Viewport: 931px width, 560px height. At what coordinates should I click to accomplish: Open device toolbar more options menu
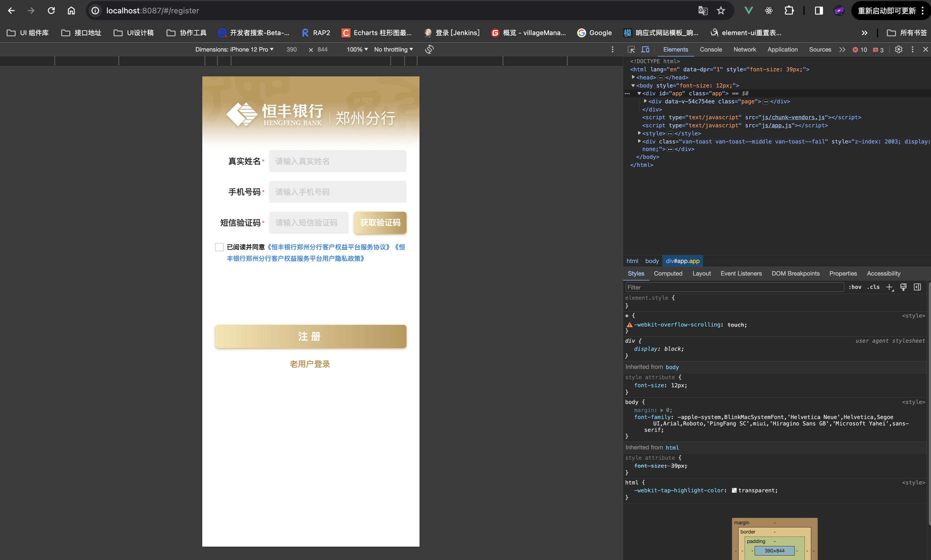(x=612, y=49)
